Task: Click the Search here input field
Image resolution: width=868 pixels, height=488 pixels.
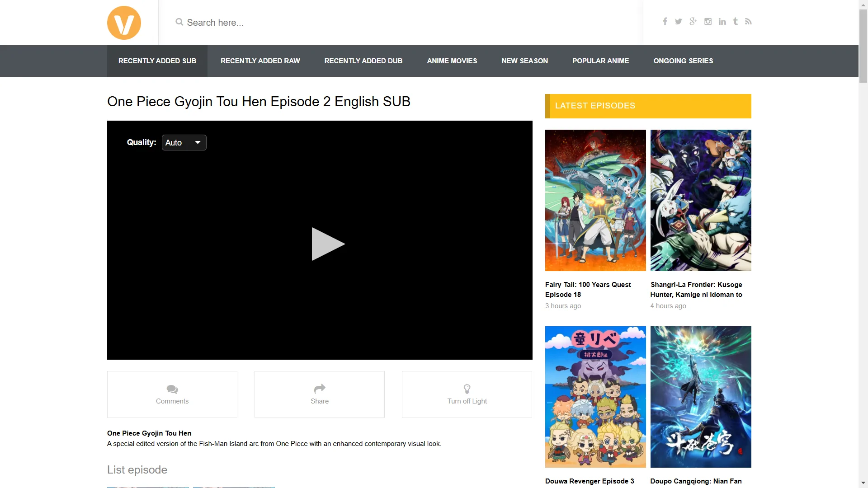Action: coord(398,23)
